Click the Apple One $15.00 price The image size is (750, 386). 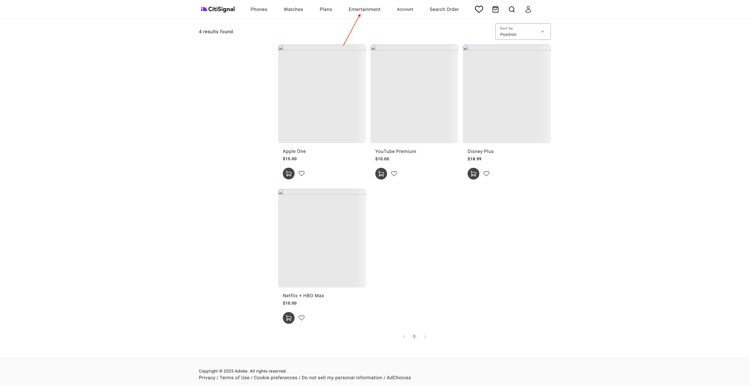point(289,159)
